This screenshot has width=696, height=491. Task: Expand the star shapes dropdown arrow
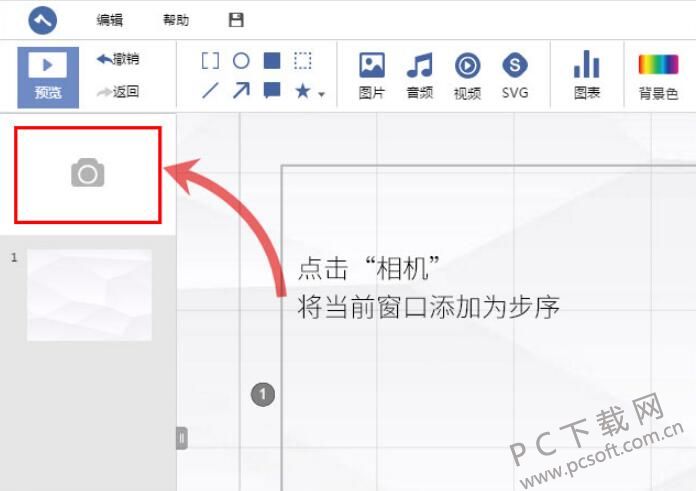tap(322, 95)
